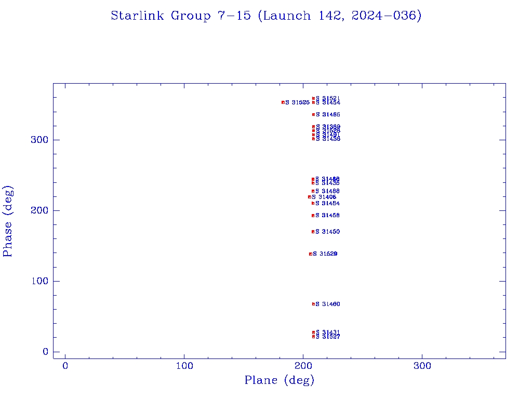Select the red marker beside S 31527
532x399 pixels.
pos(313,337)
